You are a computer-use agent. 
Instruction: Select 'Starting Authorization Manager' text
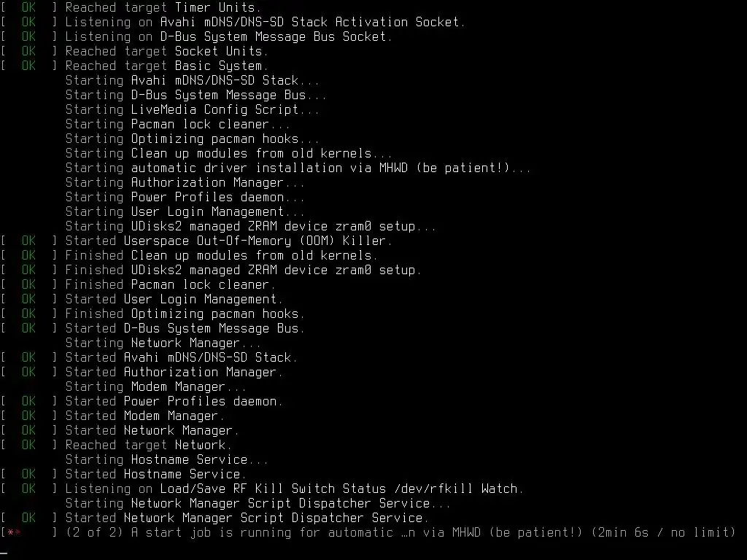click(185, 183)
